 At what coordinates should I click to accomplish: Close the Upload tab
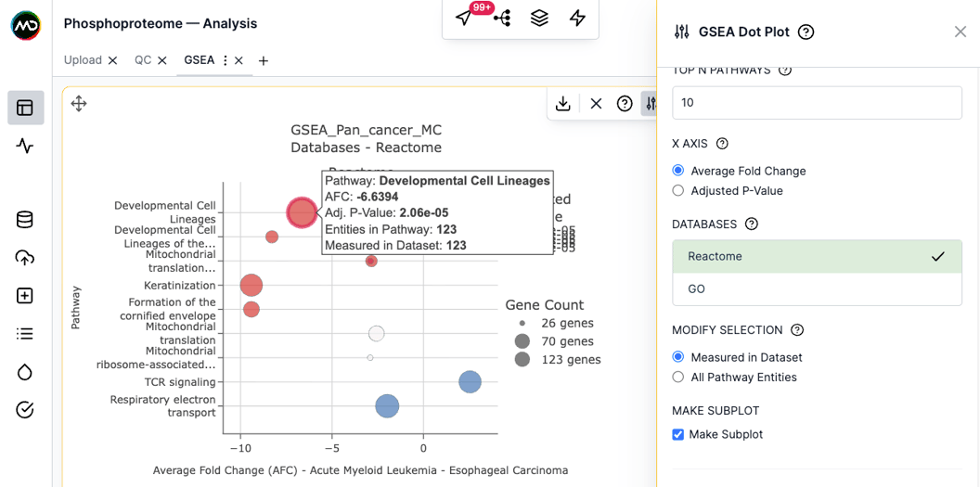pyautogui.click(x=112, y=60)
